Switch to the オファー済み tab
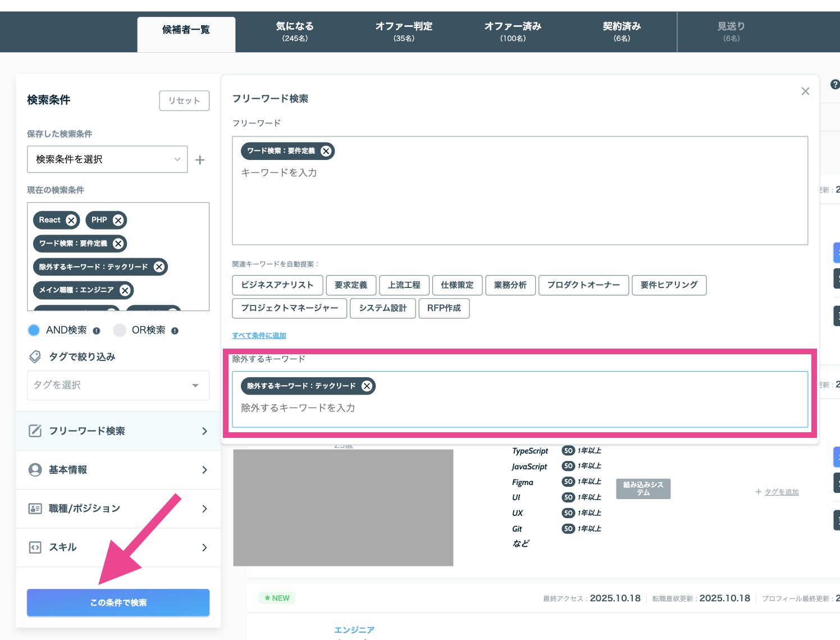This screenshot has width=840, height=640. (513, 32)
